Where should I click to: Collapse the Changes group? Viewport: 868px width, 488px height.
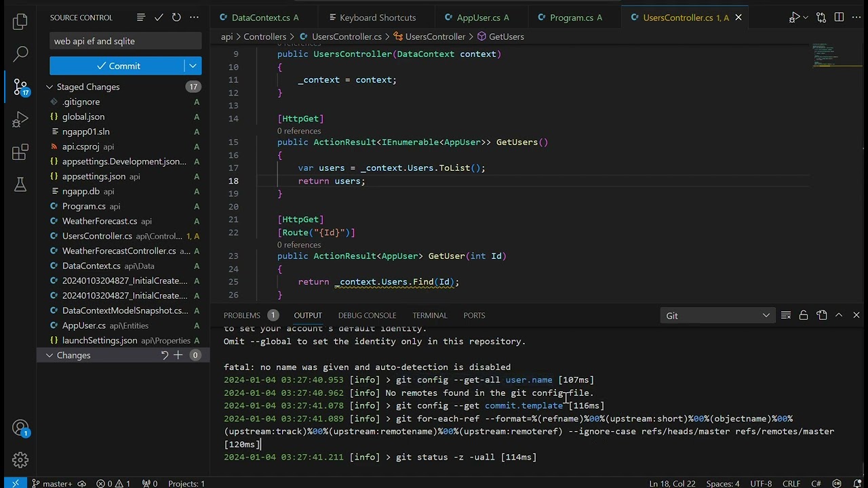pos(50,355)
